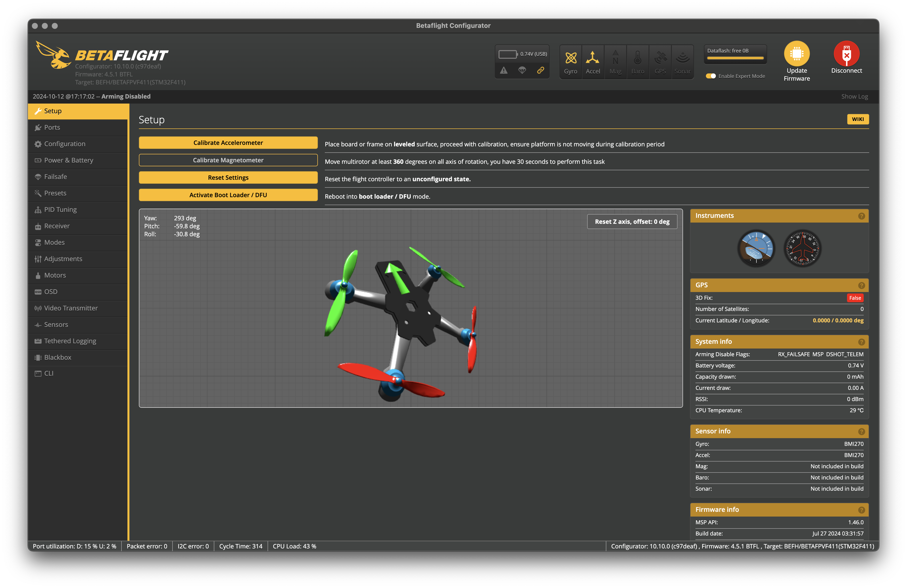Image resolution: width=907 pixels, height=588 pixels.
Task: Click the link status chain icon
Action: click(x=540, y=70)
